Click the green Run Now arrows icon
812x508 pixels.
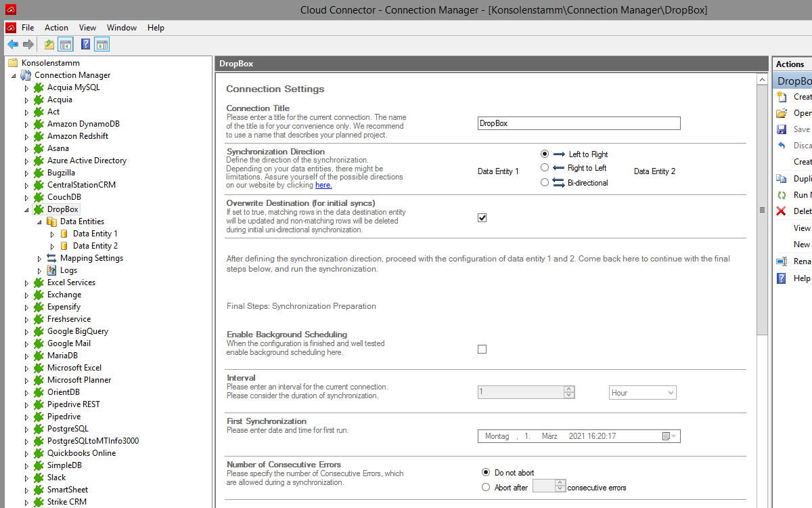pyautogui.click(x=782, y=195)
